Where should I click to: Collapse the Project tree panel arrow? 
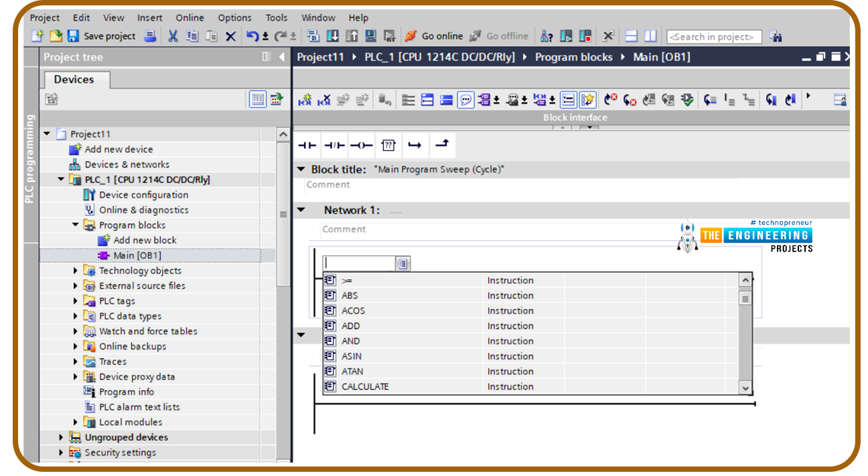point(282,57)
